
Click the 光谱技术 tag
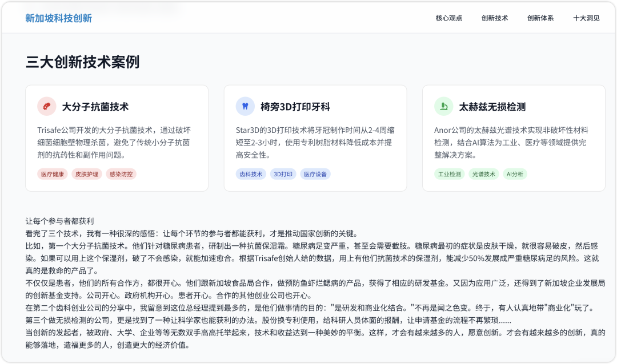tap(484, 174)
